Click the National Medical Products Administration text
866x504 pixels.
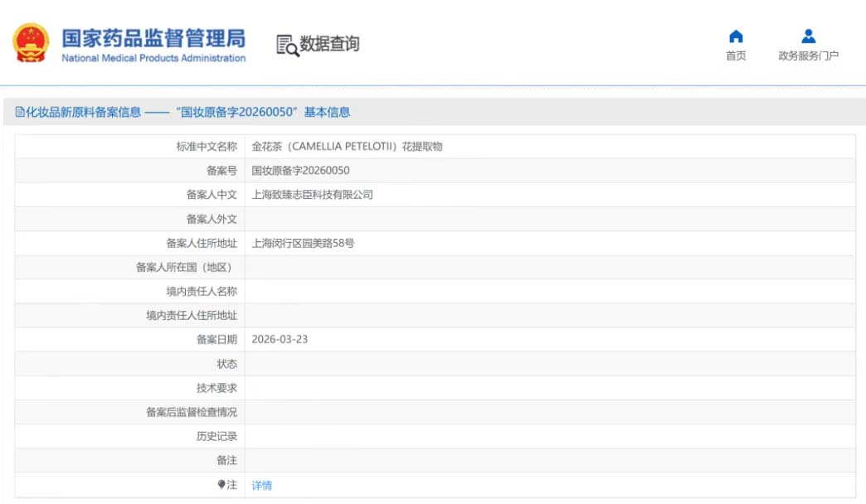pyautogui.click(x=153, y=59)
